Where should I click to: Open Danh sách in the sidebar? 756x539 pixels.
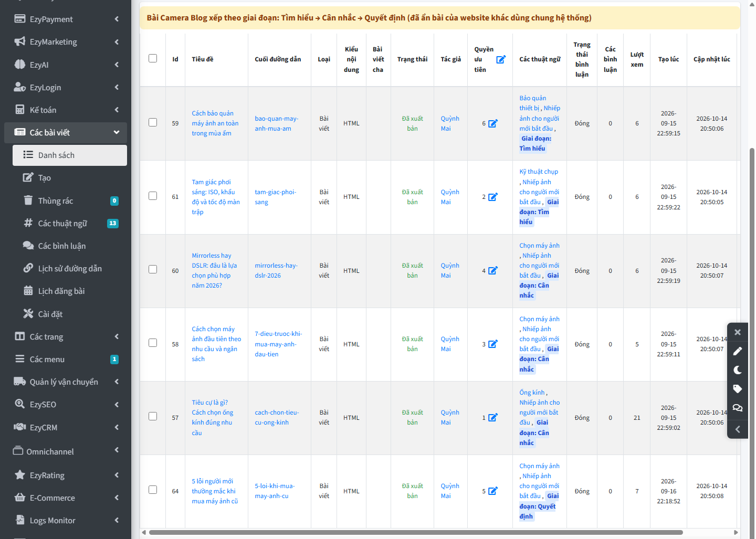(x=70, y=155)
